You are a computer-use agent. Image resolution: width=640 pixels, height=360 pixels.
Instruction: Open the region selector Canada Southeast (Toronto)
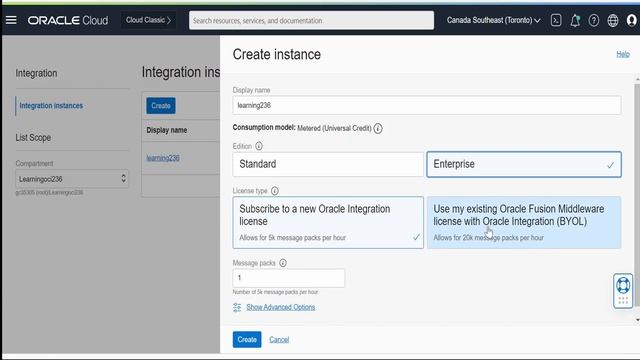493,20
